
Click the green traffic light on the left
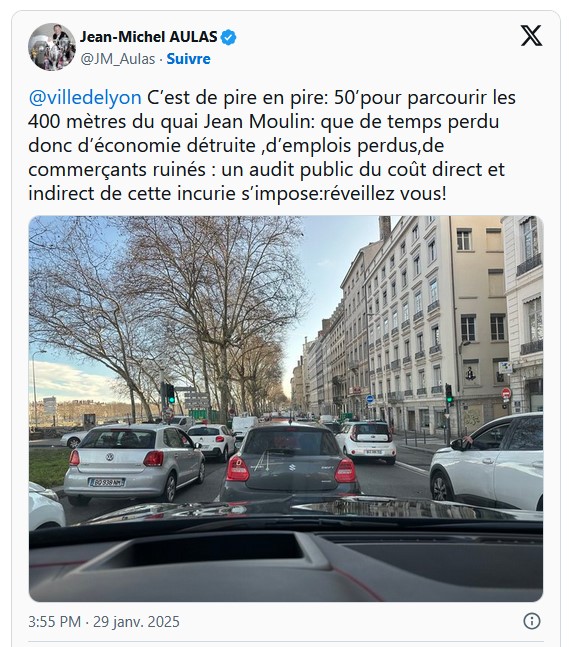pos(170,399)
